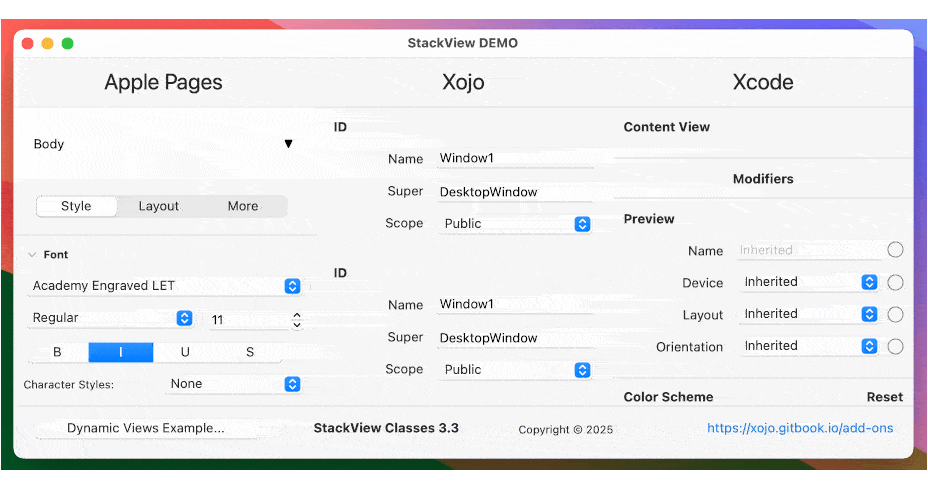This screenshot has height=489, width=928.
Task: Click the lower Super field DesktopWindow
Action: click(x=515, y=338)
